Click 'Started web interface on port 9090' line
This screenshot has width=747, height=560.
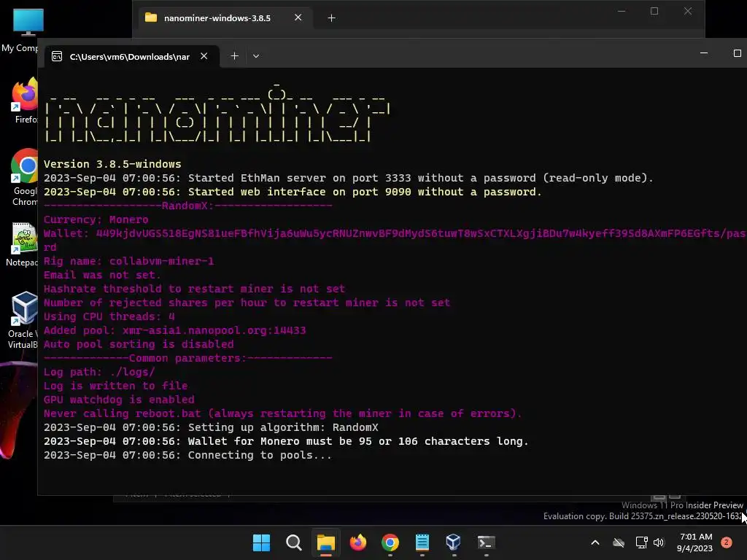tap(293, 192)
